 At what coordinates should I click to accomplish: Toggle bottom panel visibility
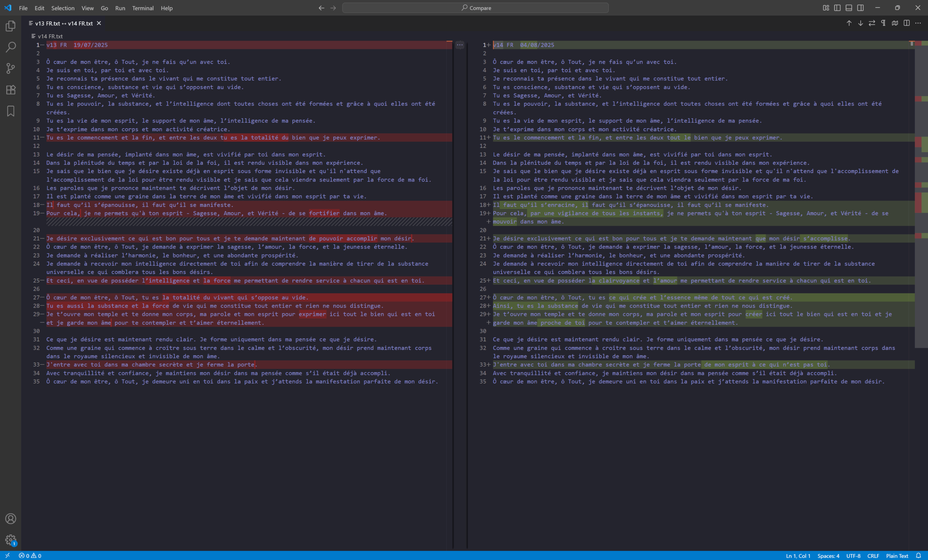849,8
